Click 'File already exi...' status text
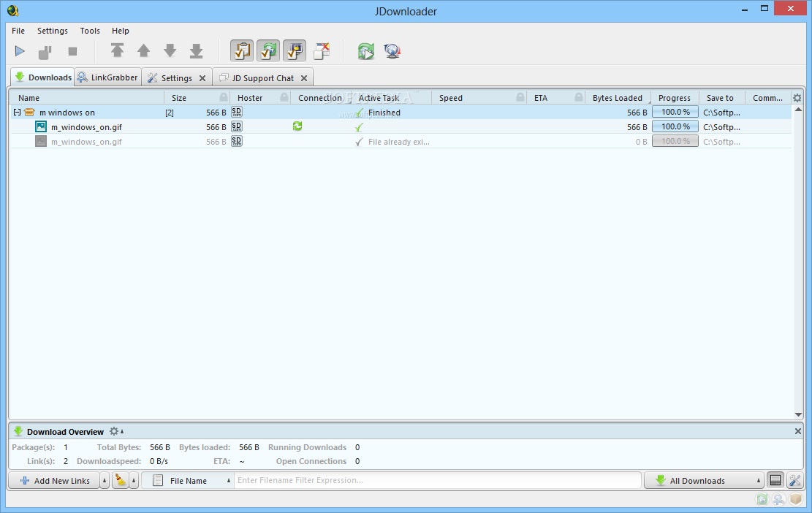 (x=399, y=141)
